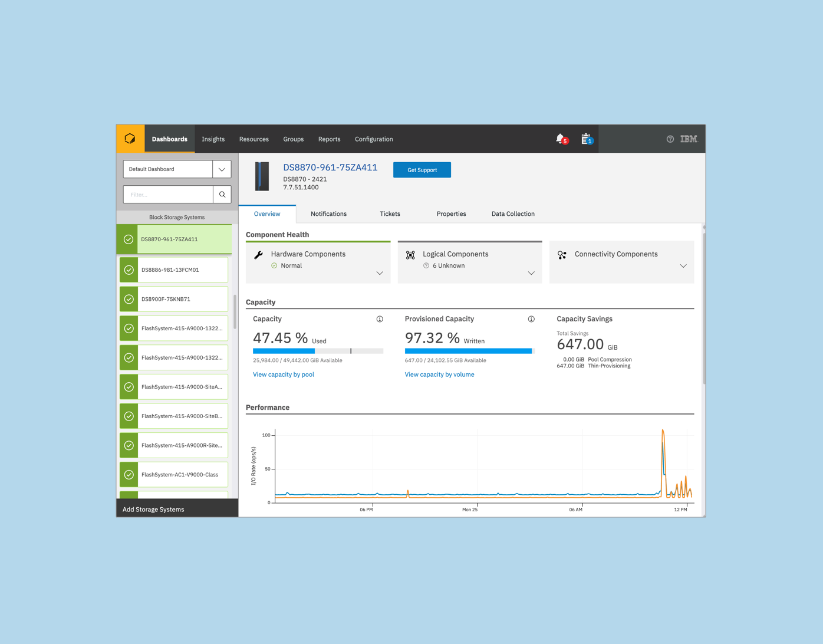This screenshot has width=823, height=644.
Task: Click the Capacity used progress bar
Action: [x=318, y=351]
